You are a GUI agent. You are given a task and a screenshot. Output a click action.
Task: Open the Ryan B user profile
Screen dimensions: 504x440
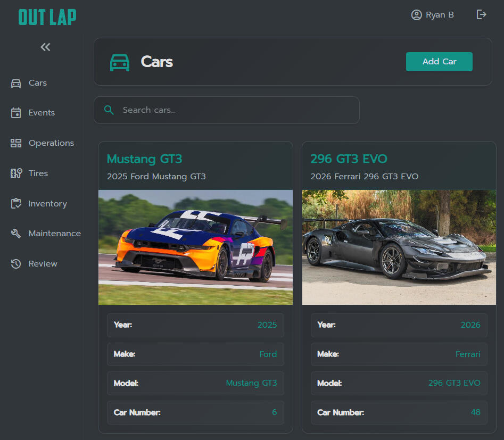(x=432, y=15)
